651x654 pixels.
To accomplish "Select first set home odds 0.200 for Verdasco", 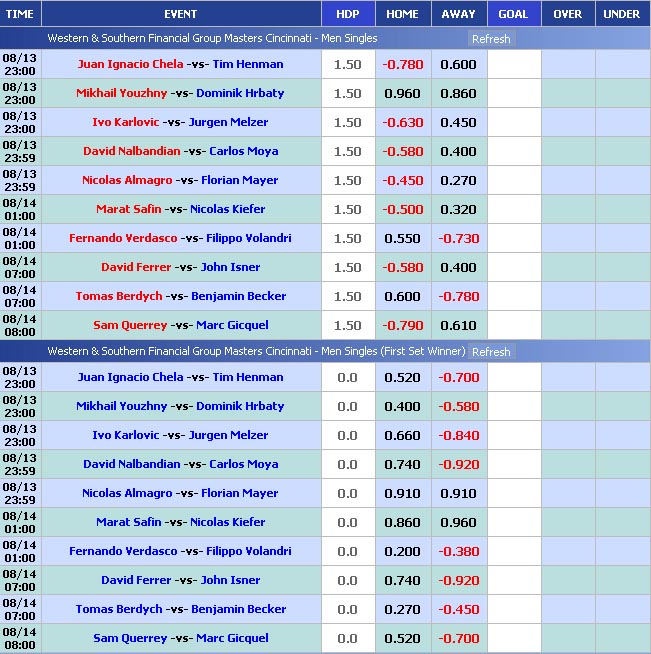I will [402, 551].
